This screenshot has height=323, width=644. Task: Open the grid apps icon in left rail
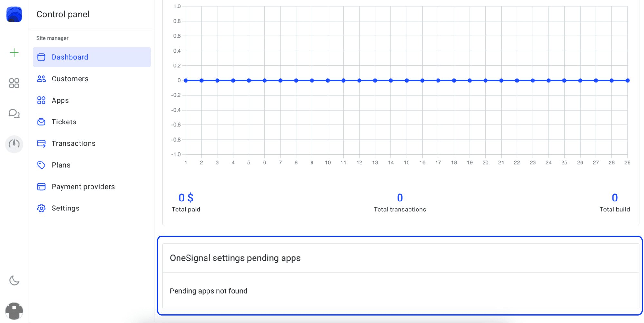click(x=14, y=83)
